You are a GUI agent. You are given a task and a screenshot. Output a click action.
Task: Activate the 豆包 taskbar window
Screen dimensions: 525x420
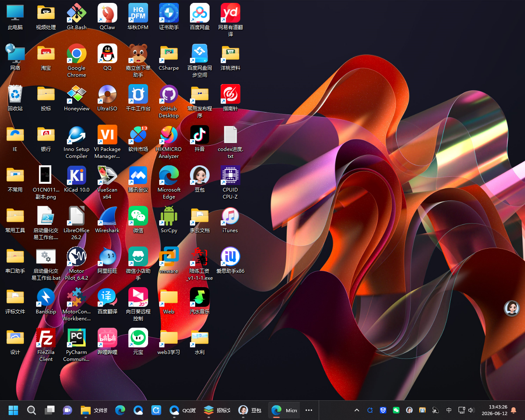[x=250, y=410]
